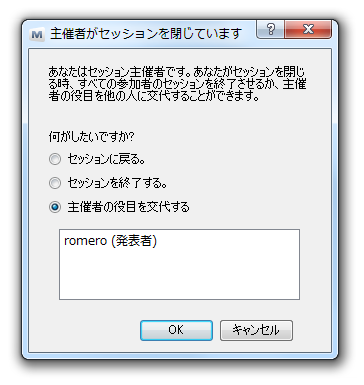The image size is (364, 385).
Task: Click the (発表者) role tag beside romero
Action: [134, 241]
